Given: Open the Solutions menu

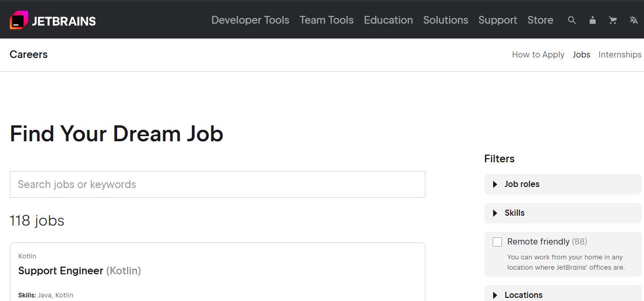Looking at the screenshot, I should (445, 20).
